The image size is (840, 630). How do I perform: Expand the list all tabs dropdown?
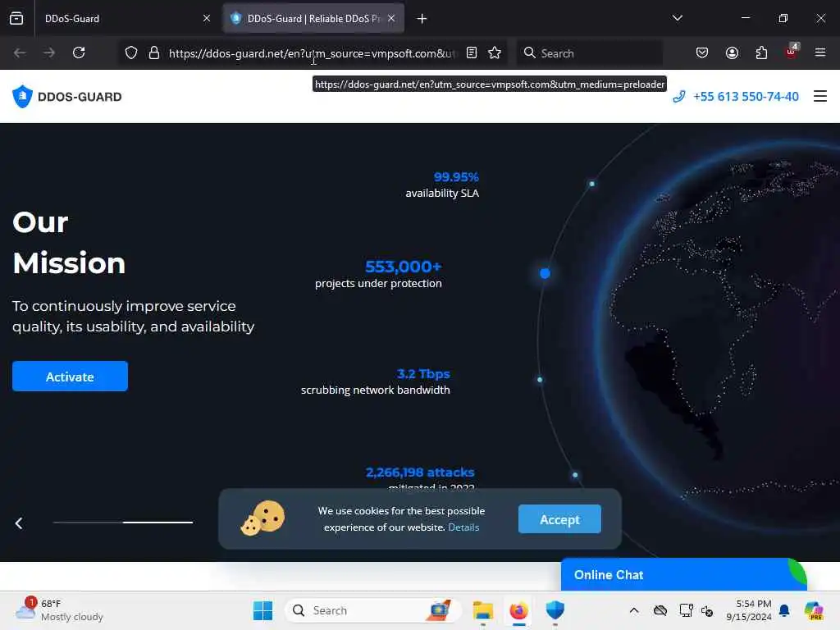tap(677, 18)
